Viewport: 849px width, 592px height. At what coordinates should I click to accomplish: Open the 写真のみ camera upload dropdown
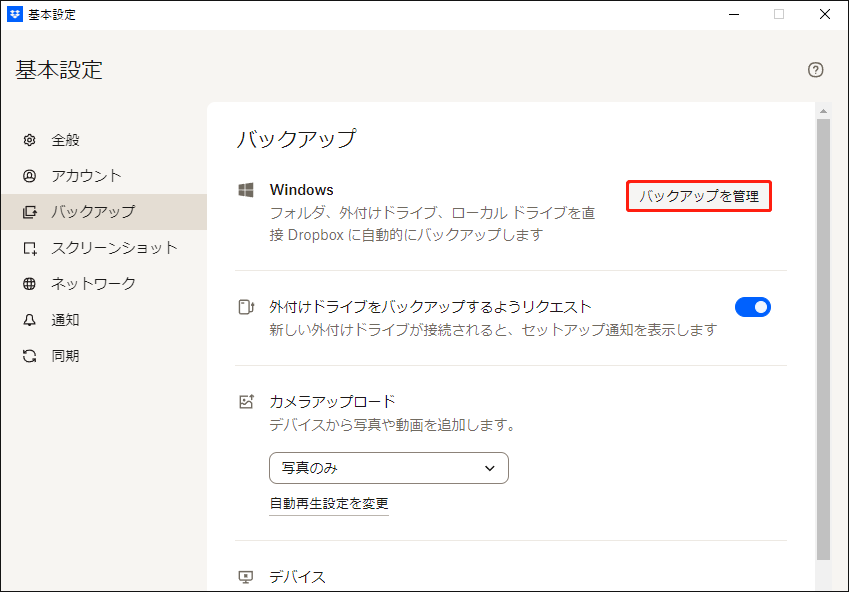[x=389, y=468]
